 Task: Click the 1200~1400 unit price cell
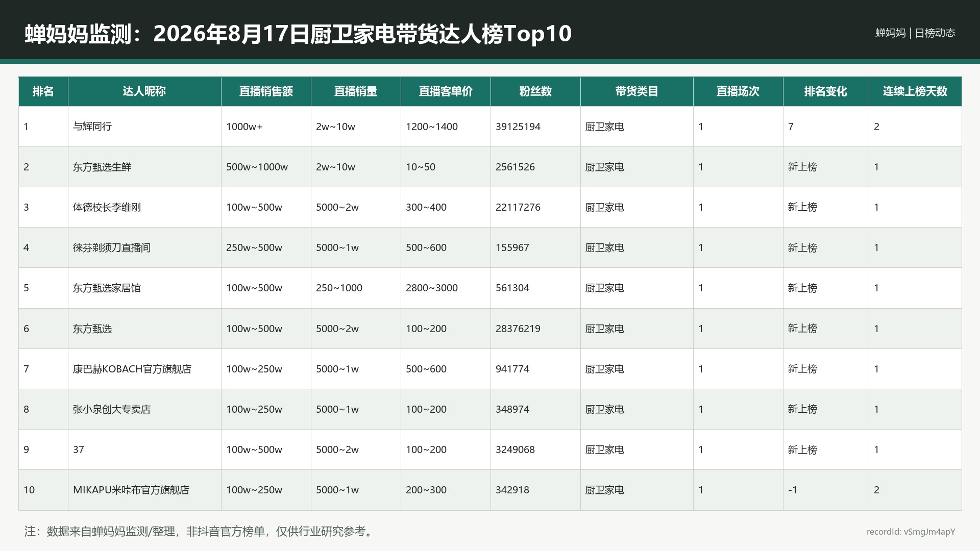[x=446, y=127]
